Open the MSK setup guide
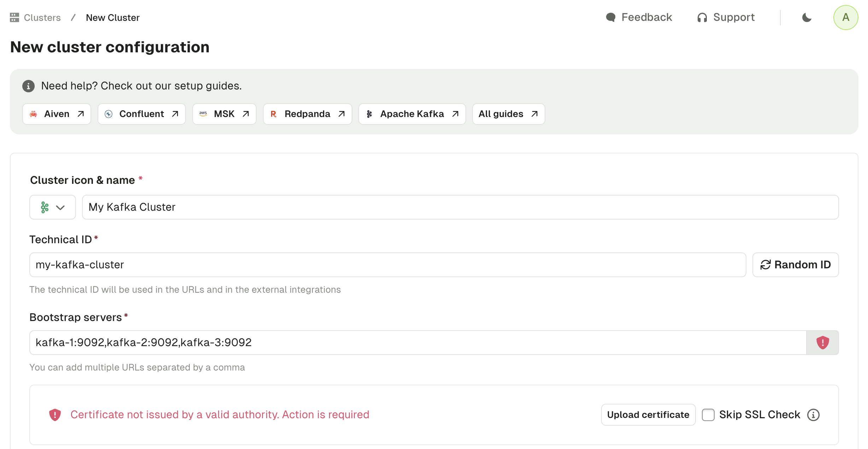Screen dimensions: 868x449 tap(224, 114)
